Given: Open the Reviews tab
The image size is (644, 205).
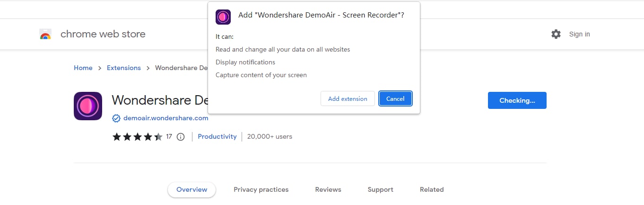Looking at the screenshot, I should 328,189.
